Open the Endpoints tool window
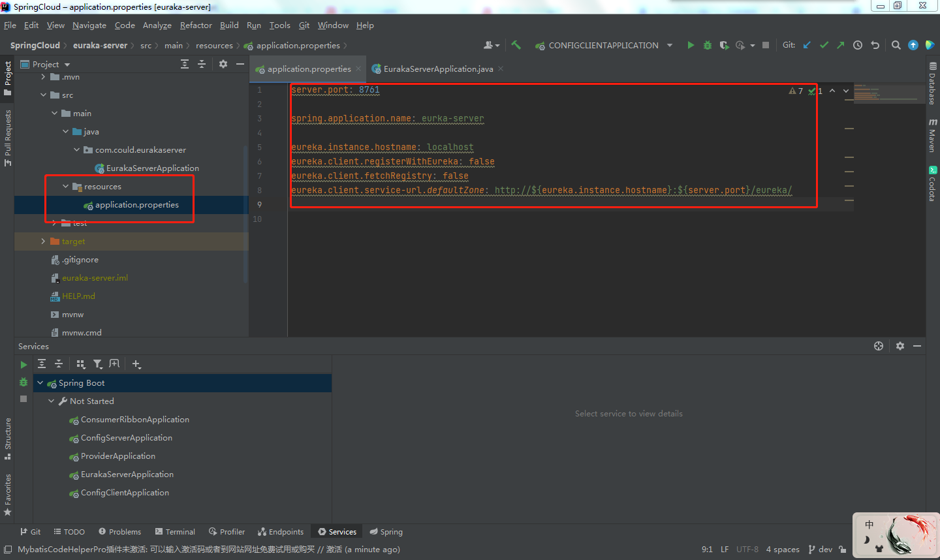 click(x=281, y=532)
